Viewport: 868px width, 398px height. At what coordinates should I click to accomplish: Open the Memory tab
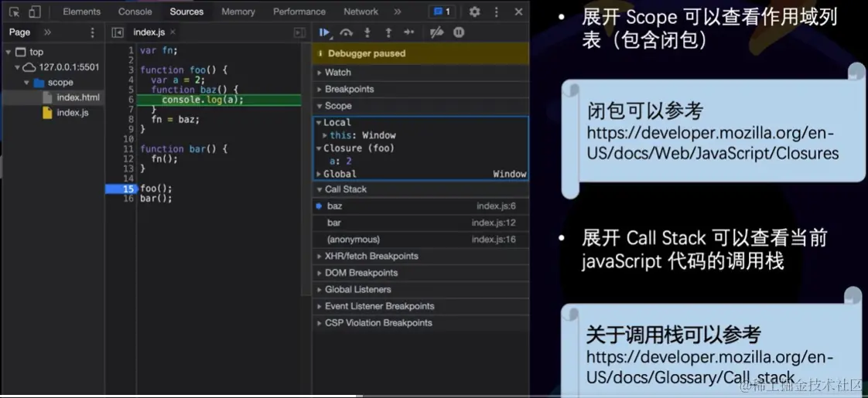click(x=239, y=12)
